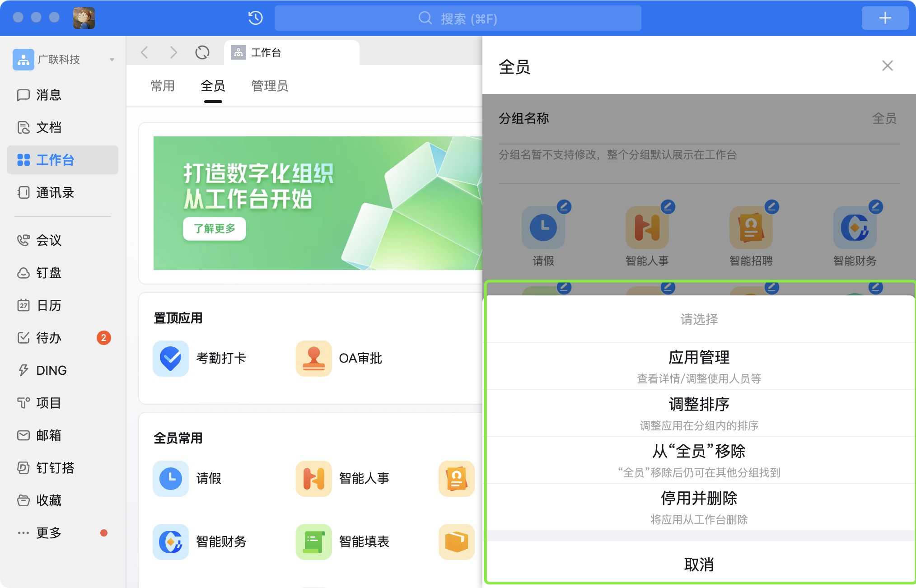Click the 了解更多 banner button
Image resolution: width=916 pixels, height=588 pixels.
(x=215, y=229)
